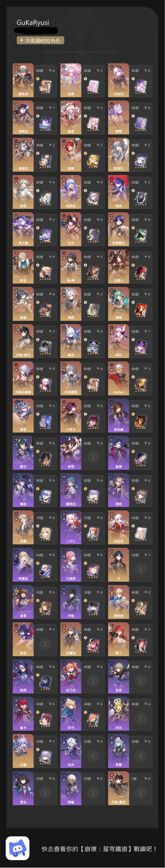Image resolution: width=165 pixels, height=868 pixels.
Task: Click the empty light cone hourglass icon for 刃
Action: (141, 569)
